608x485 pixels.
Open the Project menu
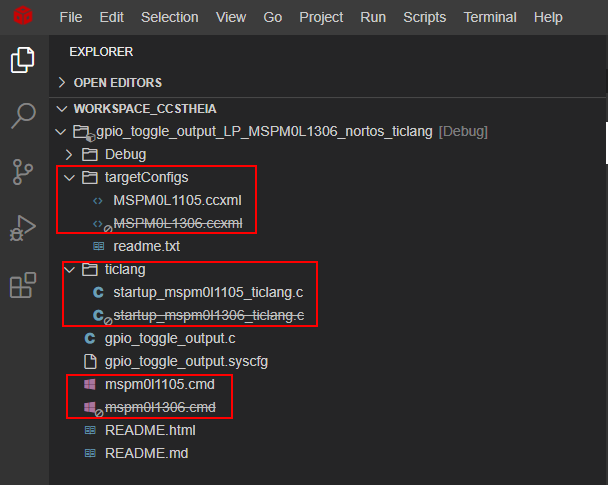(x=321, y=17)
